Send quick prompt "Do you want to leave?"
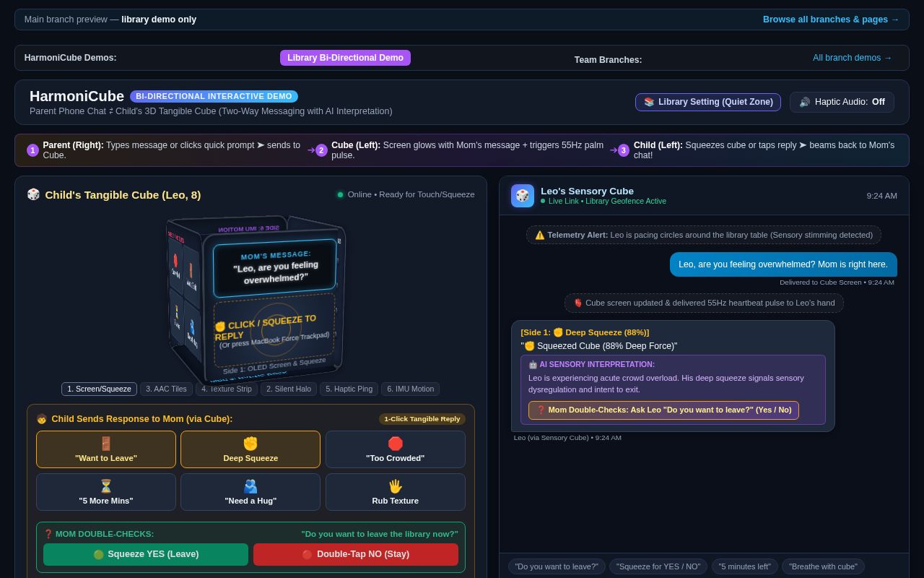 [557, 566]
